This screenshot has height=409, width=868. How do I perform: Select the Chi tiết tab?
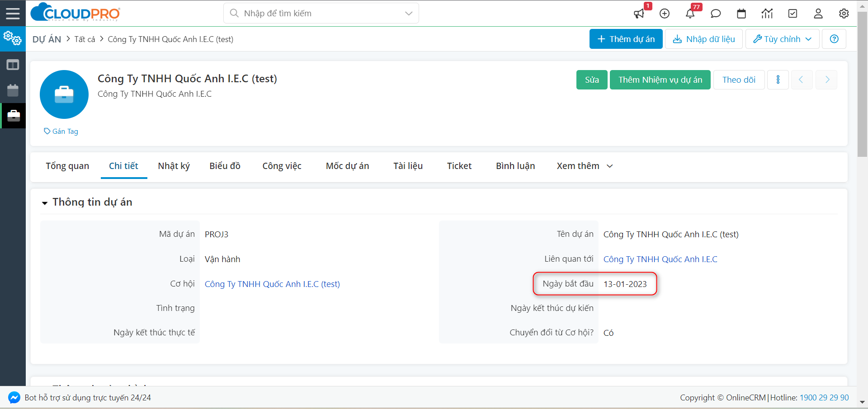(x=123, y=166)
